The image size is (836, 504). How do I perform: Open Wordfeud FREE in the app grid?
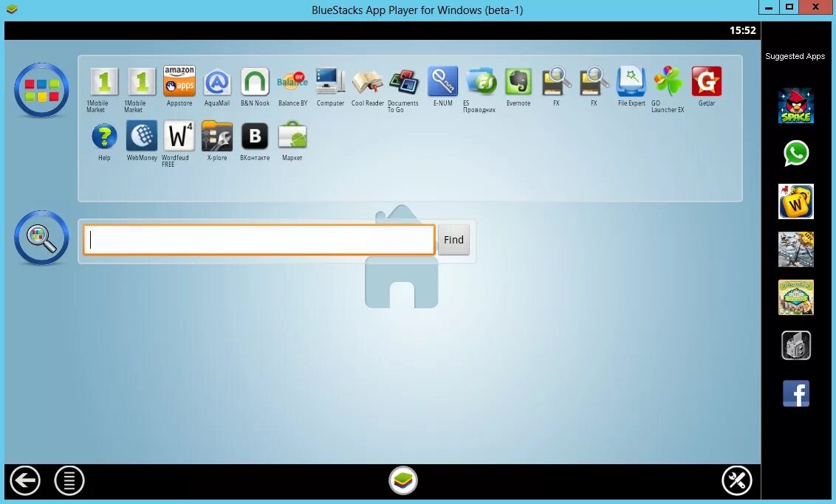click(179, 137)
